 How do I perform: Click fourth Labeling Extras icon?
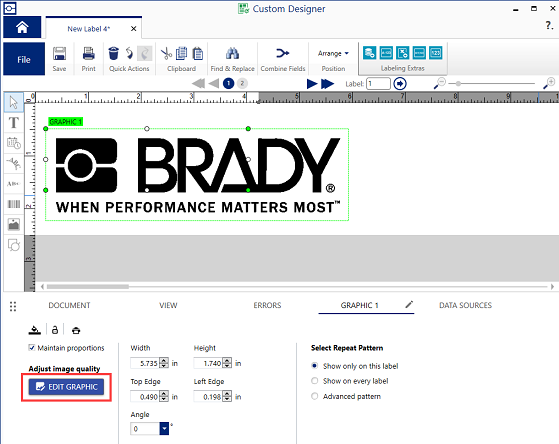point(419,53)
